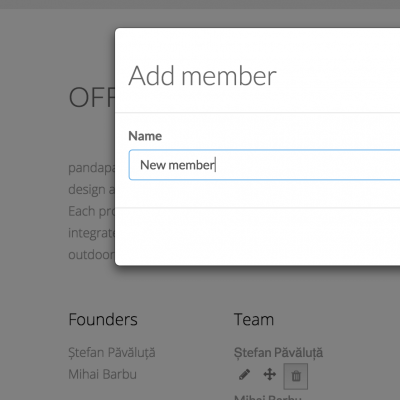Click the move arrows icon under Team
This screenshot has width=400, height=400.
point(270,374)
